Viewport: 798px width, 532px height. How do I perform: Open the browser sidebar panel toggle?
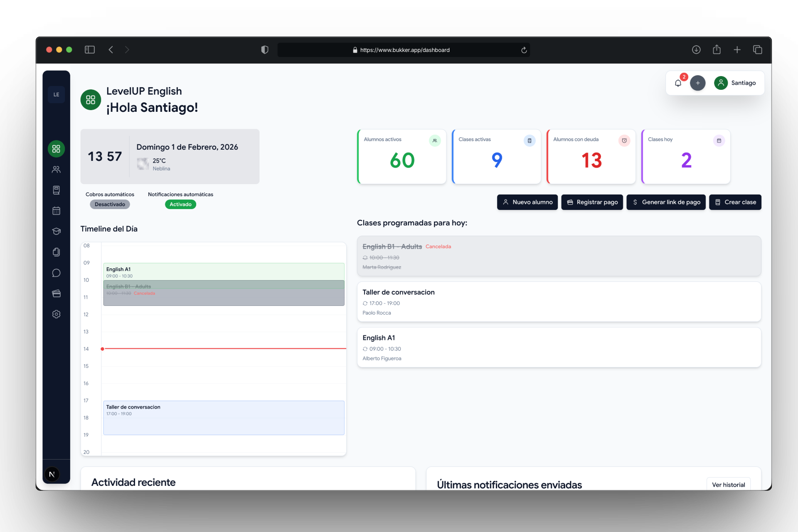click(x=89, y=49)
